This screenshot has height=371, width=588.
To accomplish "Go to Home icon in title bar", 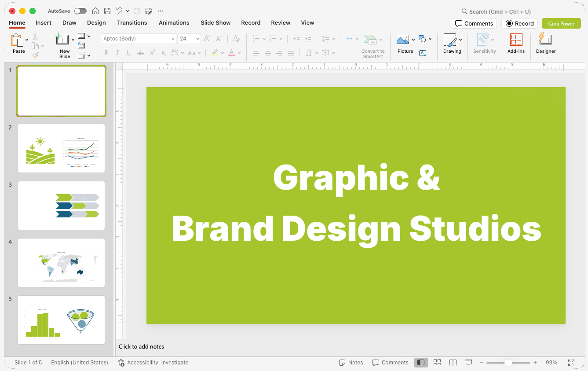I will tap(95, 11).
